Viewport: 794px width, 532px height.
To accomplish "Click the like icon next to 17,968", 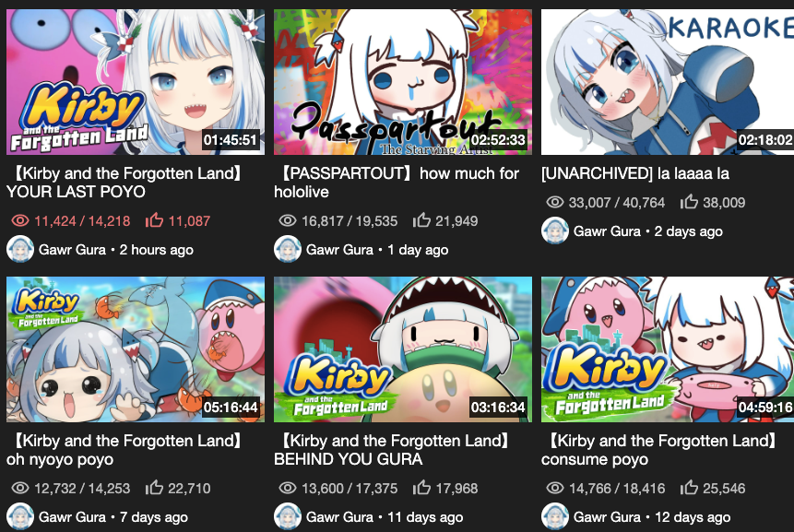I will [421, 488].
